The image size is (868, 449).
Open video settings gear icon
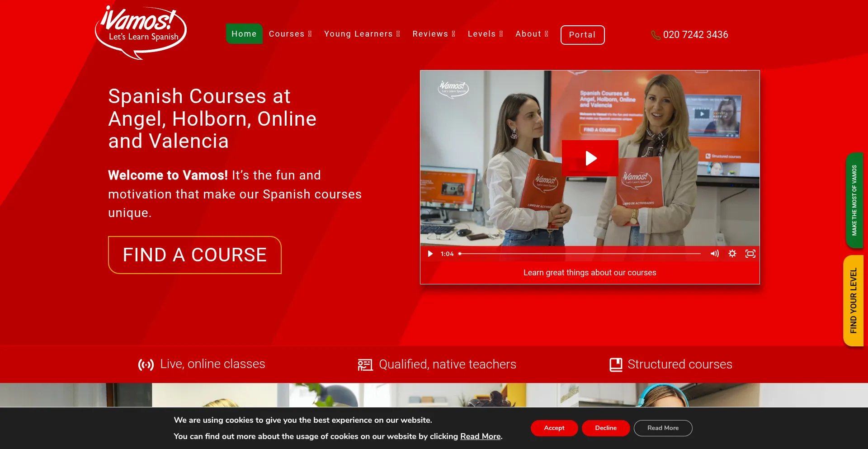(x=732, y=254)
